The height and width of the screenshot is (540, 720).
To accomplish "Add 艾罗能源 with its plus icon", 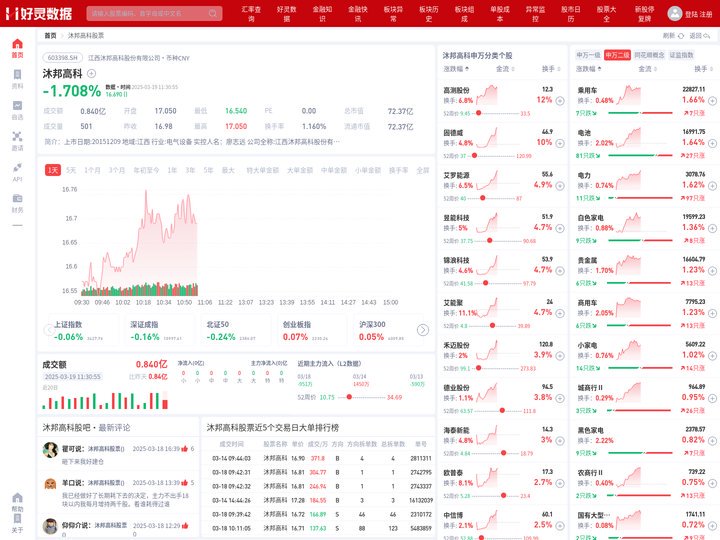I will pos(560,186).
